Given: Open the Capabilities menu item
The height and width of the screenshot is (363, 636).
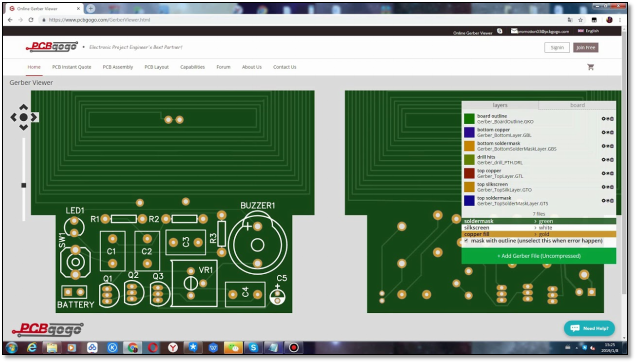Looking at the screenshot, I should (x=192, y=67).
